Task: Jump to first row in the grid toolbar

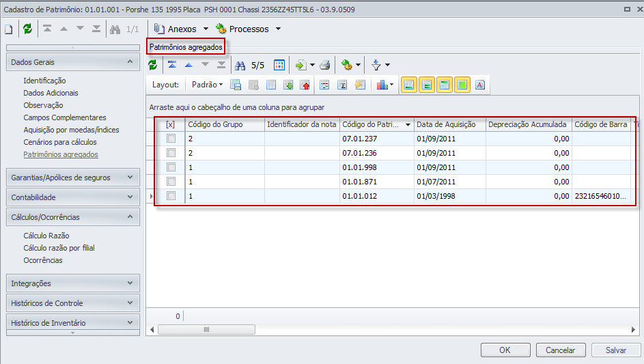Action: tap(172, 65)
